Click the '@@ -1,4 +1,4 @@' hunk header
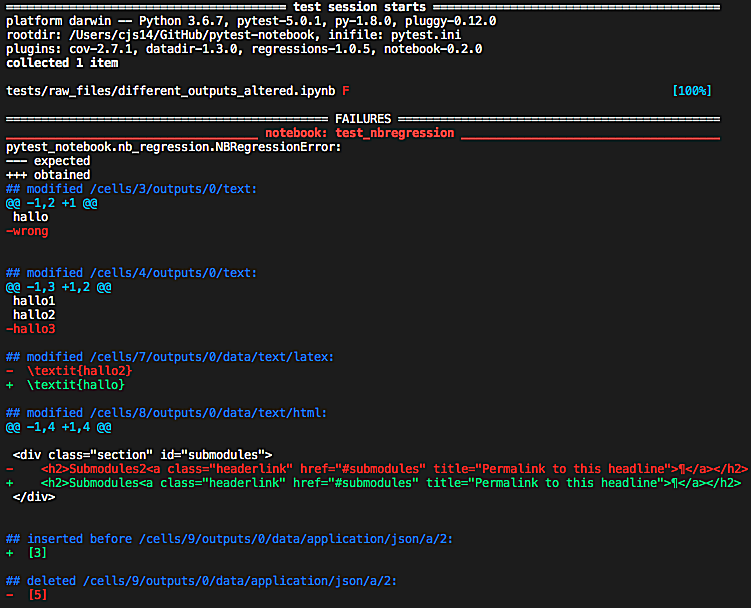Image resolution: width=751 pixels, height=608 pixels. (x=58, y=427)
